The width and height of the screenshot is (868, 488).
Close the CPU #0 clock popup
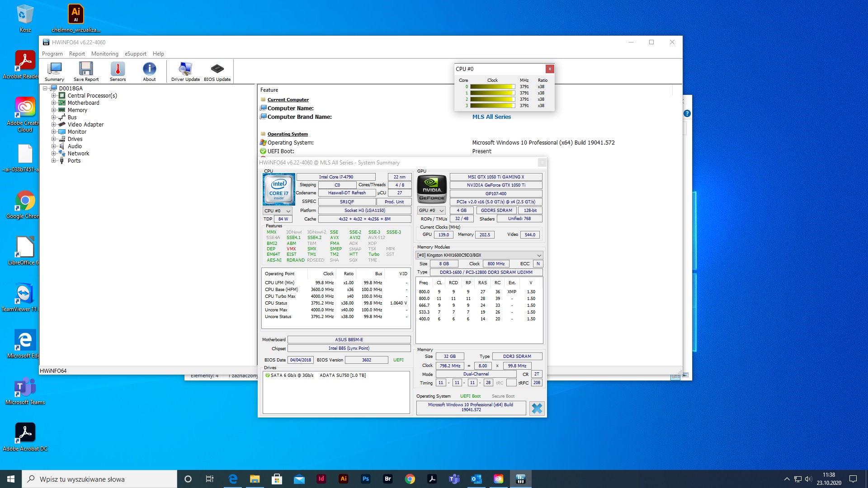click(550, 69)
